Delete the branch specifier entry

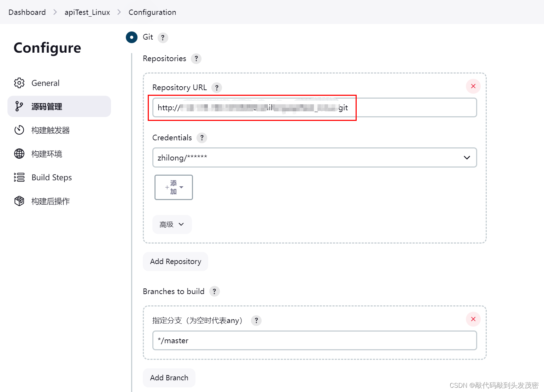click(x=473, y=319)
